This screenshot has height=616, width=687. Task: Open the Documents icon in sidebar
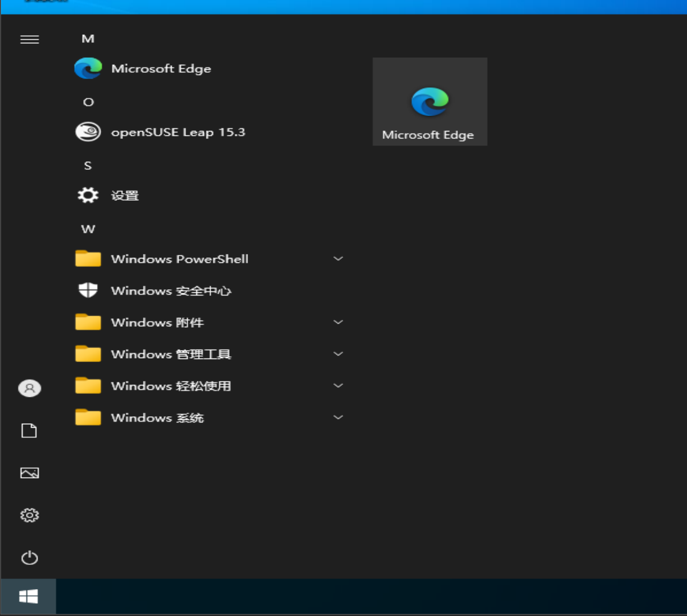coord(29,431)
